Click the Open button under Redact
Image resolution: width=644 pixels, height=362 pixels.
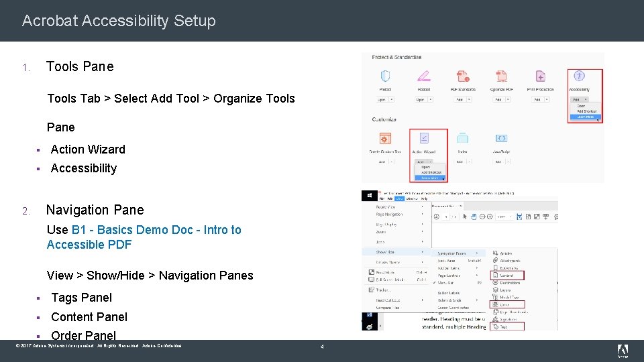point(421,100)
